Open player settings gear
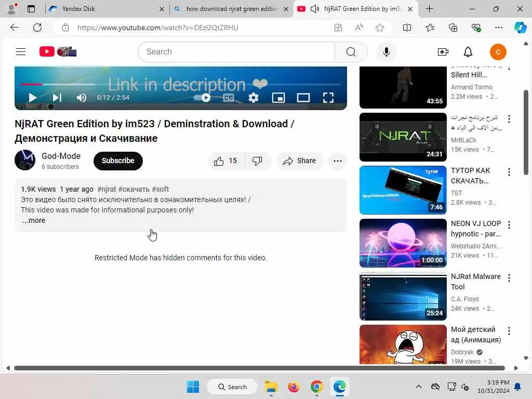Viewport: 532px width, 399px height. point(254,98)
